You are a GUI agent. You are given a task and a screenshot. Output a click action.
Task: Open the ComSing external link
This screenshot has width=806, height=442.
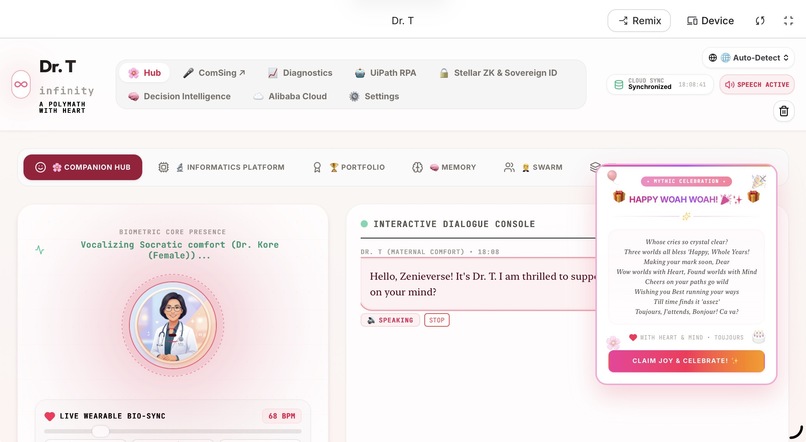point(214,73)
